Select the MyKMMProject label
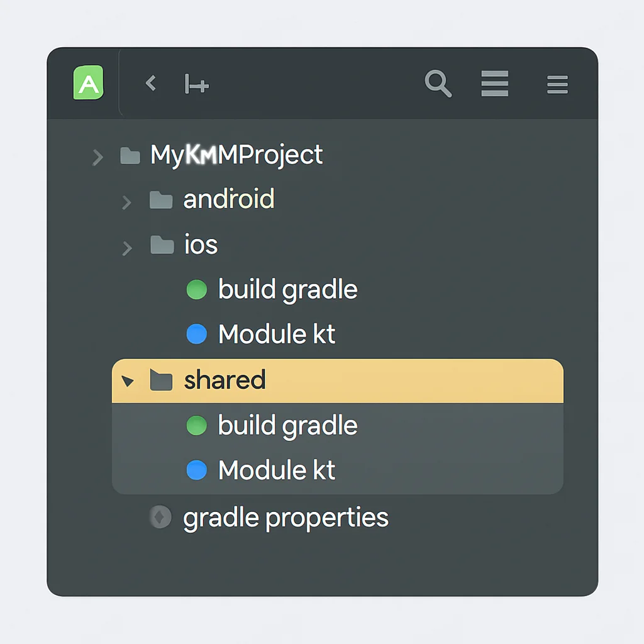The height and width of the screenshot is (644, 644). pyautogui.click(x=236, y=156)
